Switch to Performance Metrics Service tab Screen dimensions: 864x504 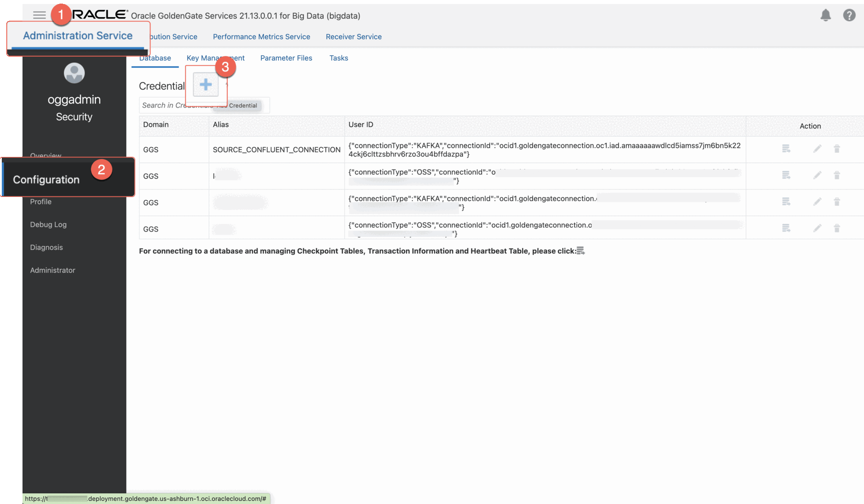coord(261,37)
